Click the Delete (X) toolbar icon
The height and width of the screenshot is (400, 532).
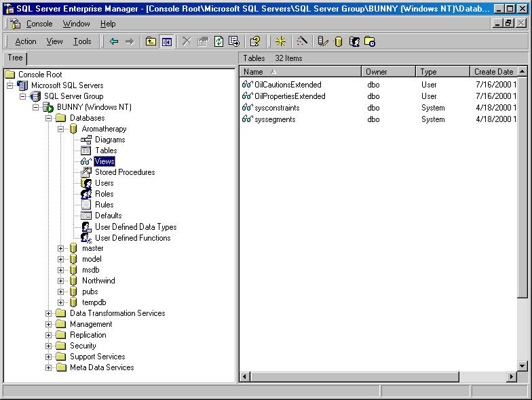[x=187, y=42]
